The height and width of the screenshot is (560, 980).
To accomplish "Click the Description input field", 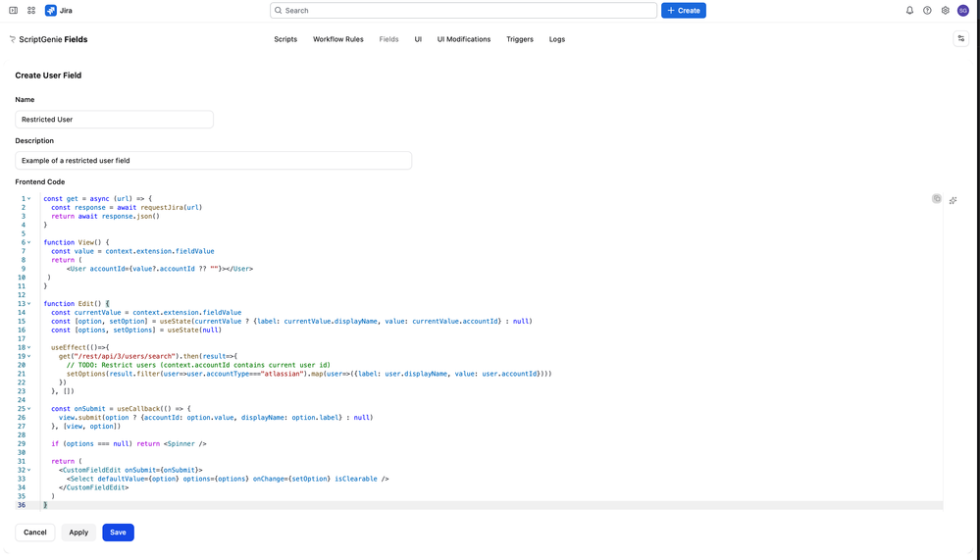I will [x=213, y=161].
